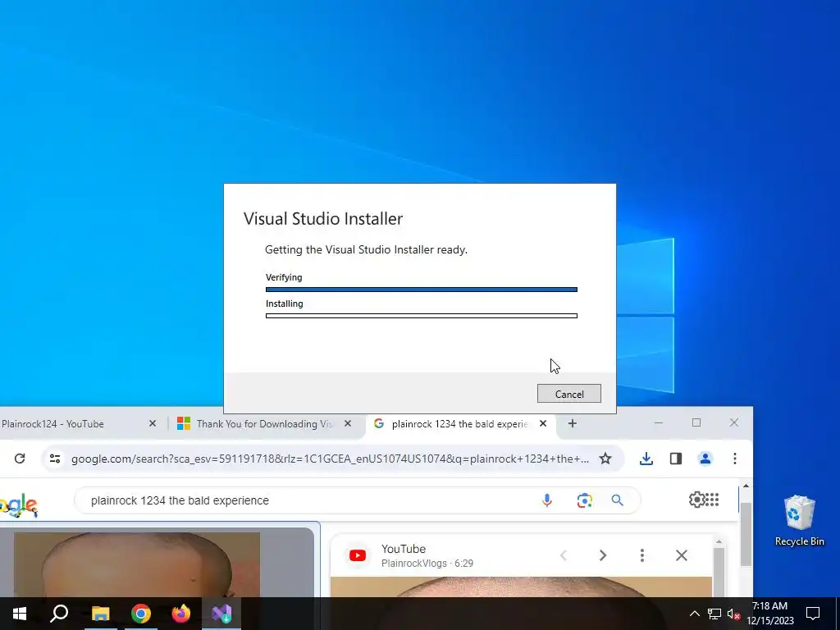
Task: Open the Windows notification center
Action: [813, 614]
